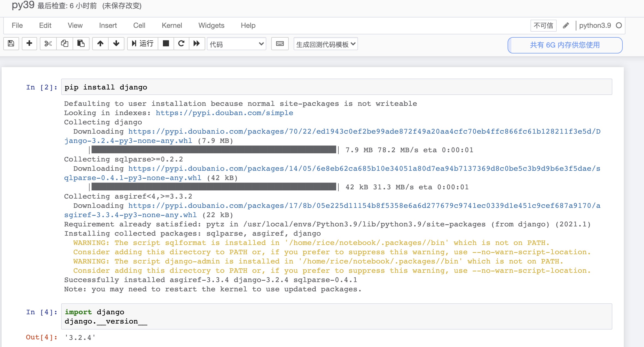This screenshot has width=644, height=347.
Task: Click the '3.2.4' output value
Action: (x=80, y=338)
